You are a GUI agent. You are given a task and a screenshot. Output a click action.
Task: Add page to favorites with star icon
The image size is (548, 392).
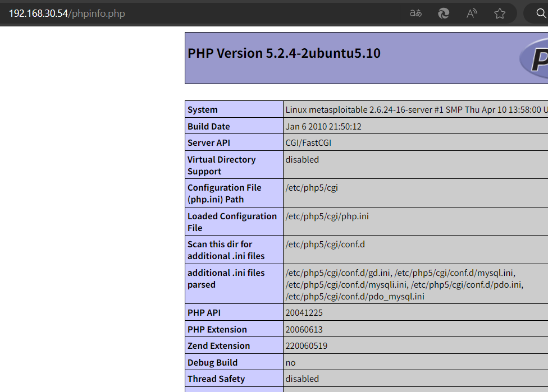click(500, 13)
